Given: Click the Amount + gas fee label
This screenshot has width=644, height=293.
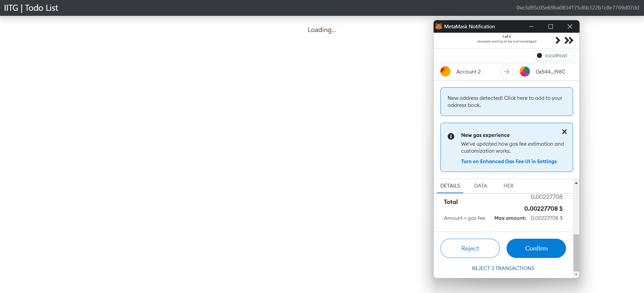Looking at the screenshot, I should point(464,218).
